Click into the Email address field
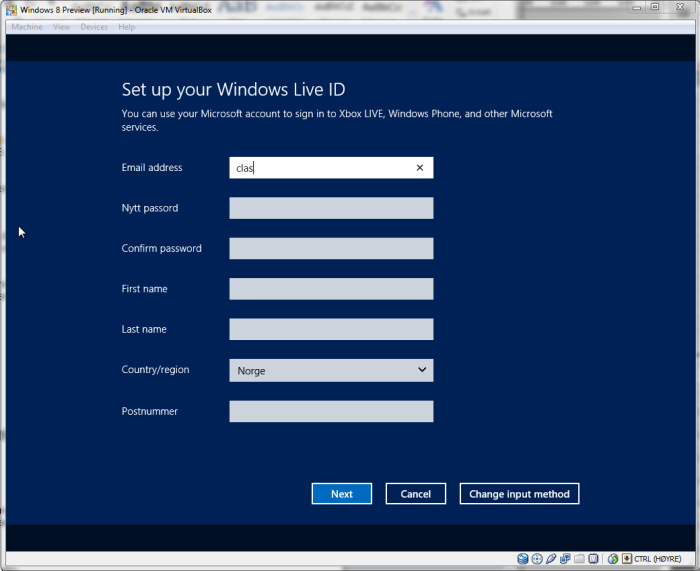This screenshot has height=571, width=700. point(331,168)
